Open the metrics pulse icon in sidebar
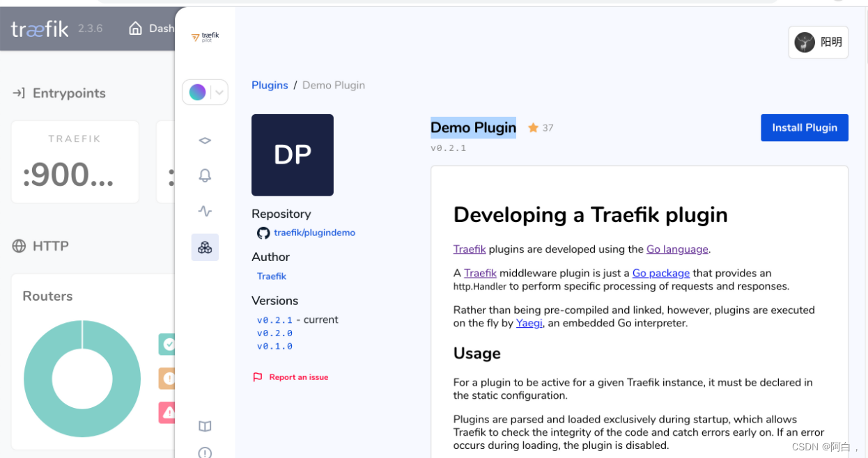This screenshot has height=458, width=868. (205, 211)
